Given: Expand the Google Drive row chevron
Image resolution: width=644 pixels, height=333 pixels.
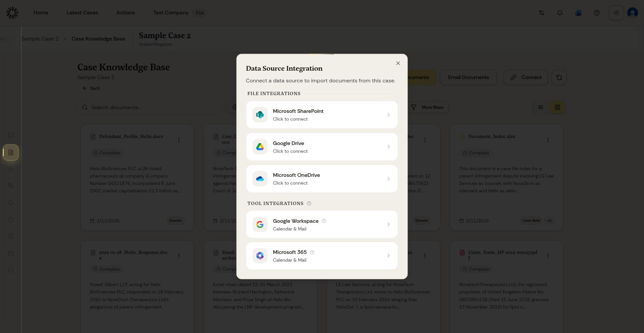Looking at the screenshot, I should pos(388,147).
